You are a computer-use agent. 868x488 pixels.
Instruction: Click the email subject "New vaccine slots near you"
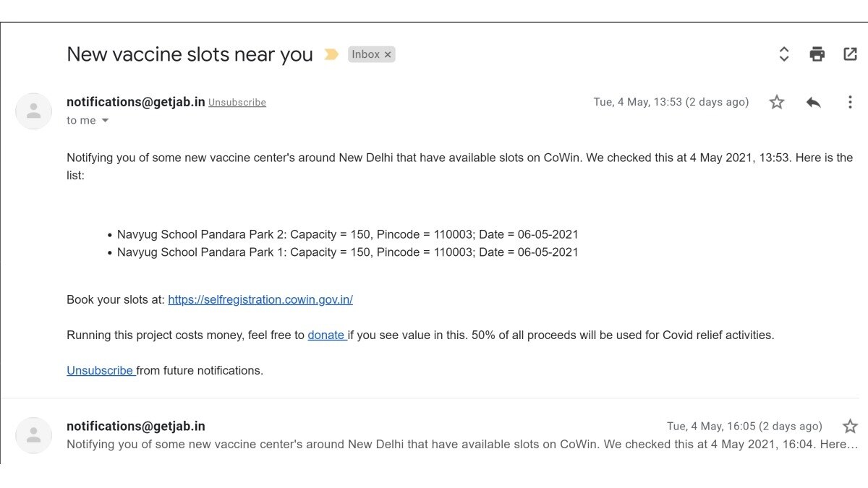190,54
